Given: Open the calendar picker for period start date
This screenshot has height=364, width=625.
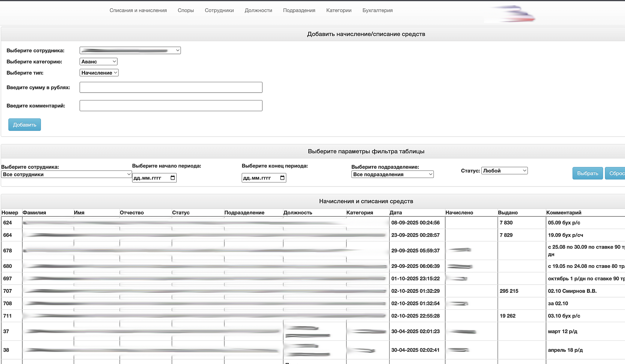Looking at the screenshot, I should pos(172,177).
